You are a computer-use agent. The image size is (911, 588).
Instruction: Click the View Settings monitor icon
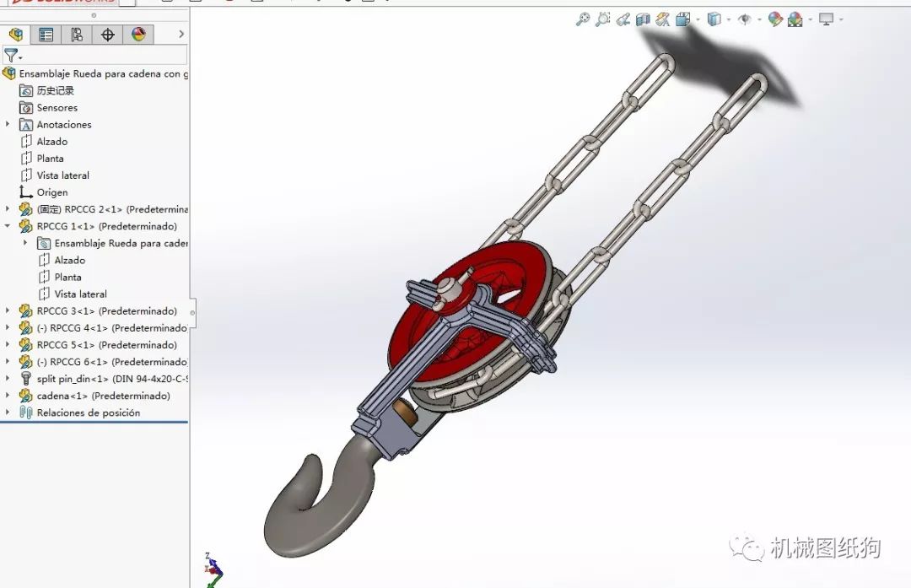click(826, 19)
